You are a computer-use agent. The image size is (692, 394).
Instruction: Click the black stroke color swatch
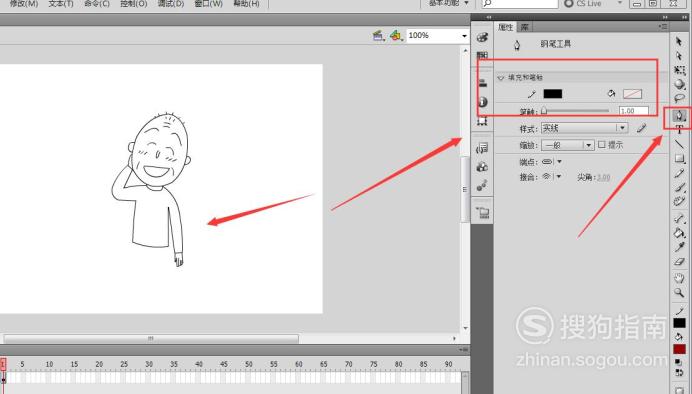tap(553, 94)
